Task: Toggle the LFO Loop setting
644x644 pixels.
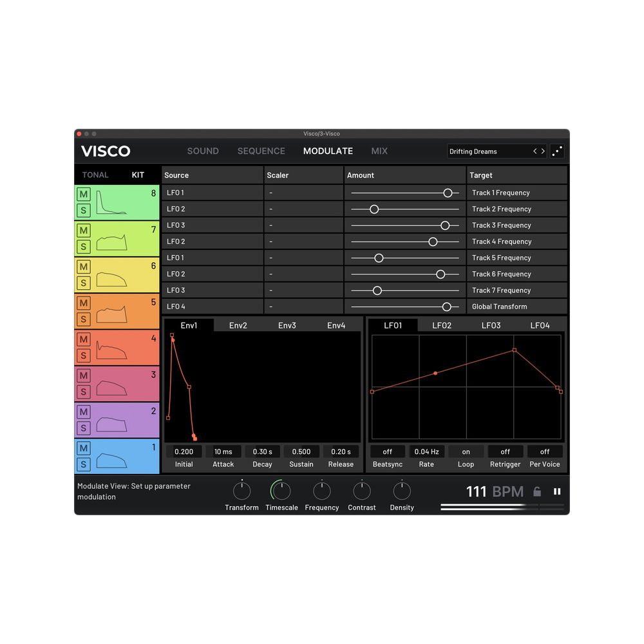Action: (x=466, y=451)
